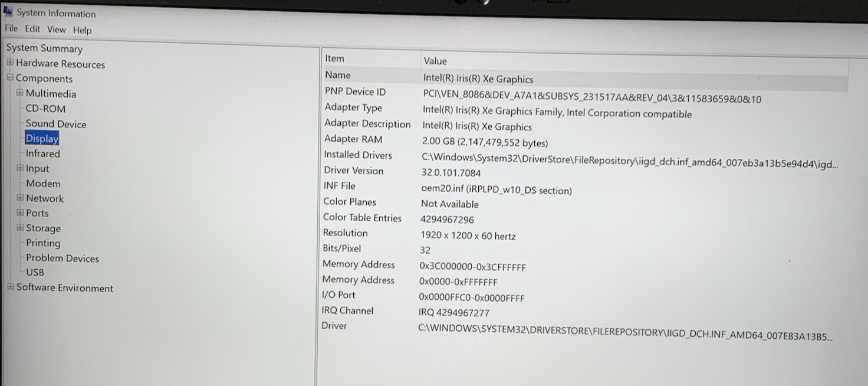Viewport: 868px width, 386px height.
Task: Click the System Information title bar icon
Action: [8, 11]
